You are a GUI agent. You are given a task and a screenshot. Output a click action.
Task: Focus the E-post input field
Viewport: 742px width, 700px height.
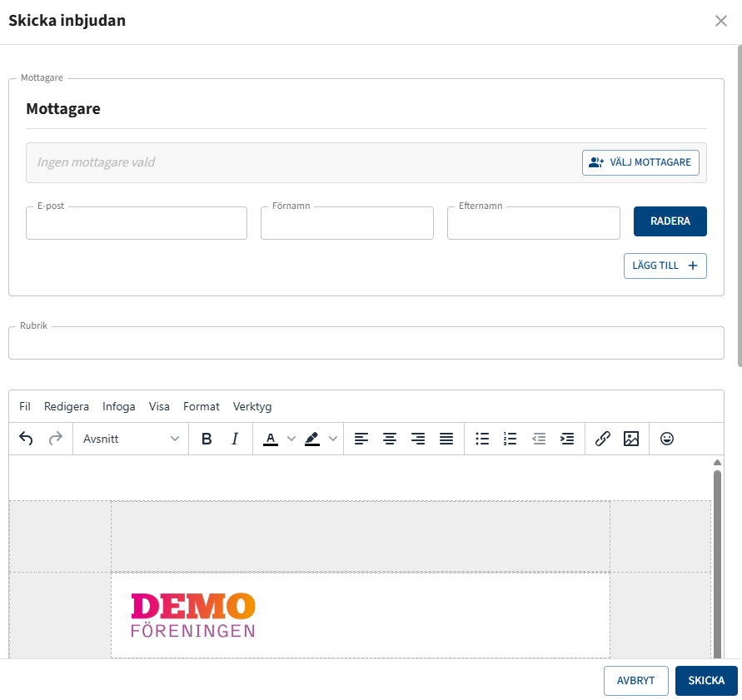pos(137,223)
